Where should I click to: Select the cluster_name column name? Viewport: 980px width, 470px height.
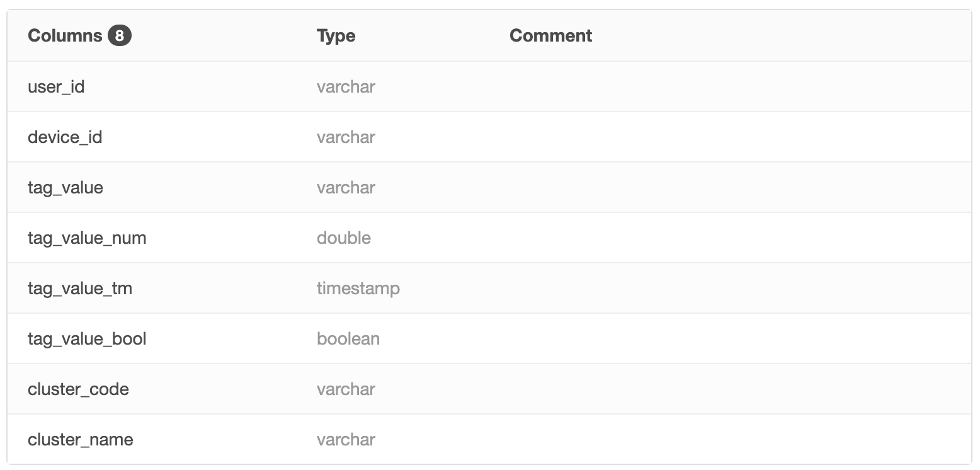[81, 440]
